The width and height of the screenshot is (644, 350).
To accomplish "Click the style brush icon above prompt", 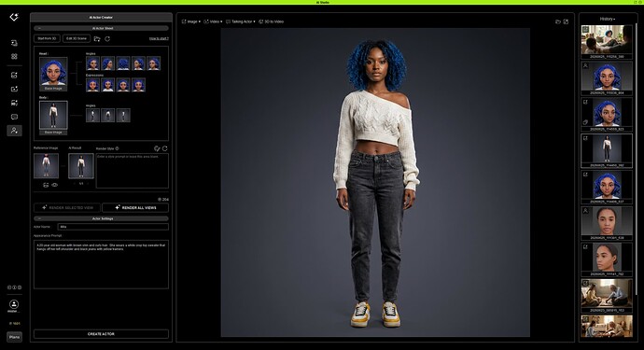I will pyautogui.click(x=157, y=148).
